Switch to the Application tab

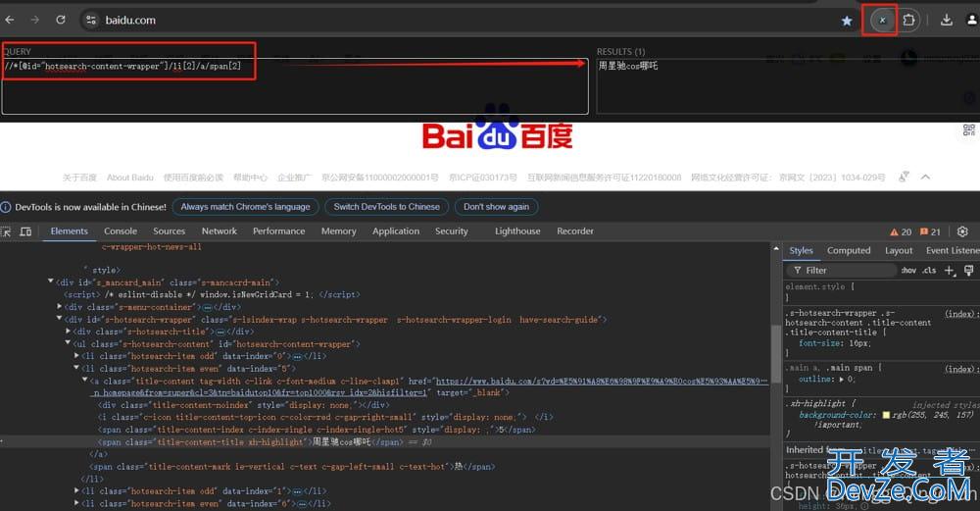[x=396, y=231]
